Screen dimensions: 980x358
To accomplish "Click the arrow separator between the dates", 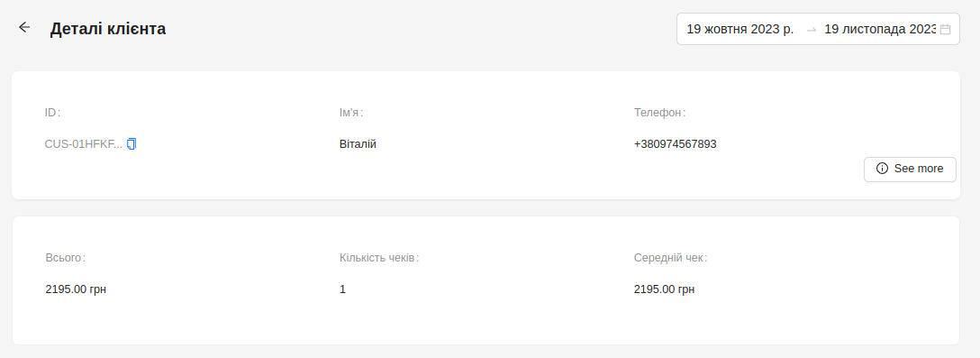I will [812, 30].
